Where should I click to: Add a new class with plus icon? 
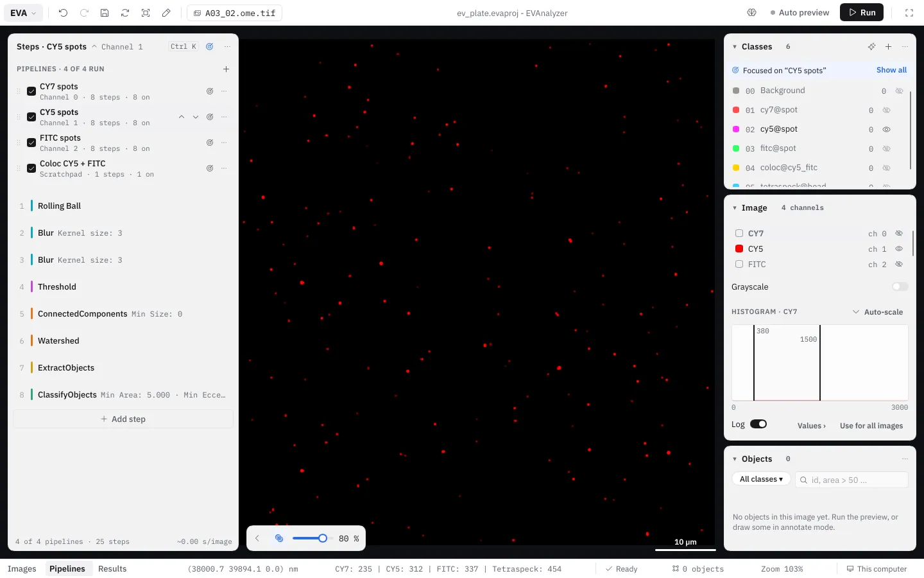888,47
